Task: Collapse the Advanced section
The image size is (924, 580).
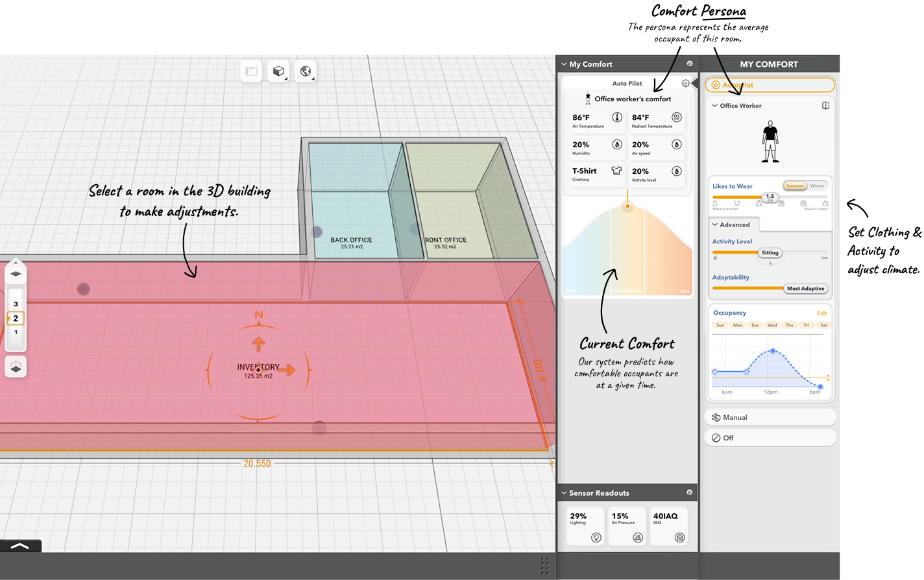Action: [714, 224]
